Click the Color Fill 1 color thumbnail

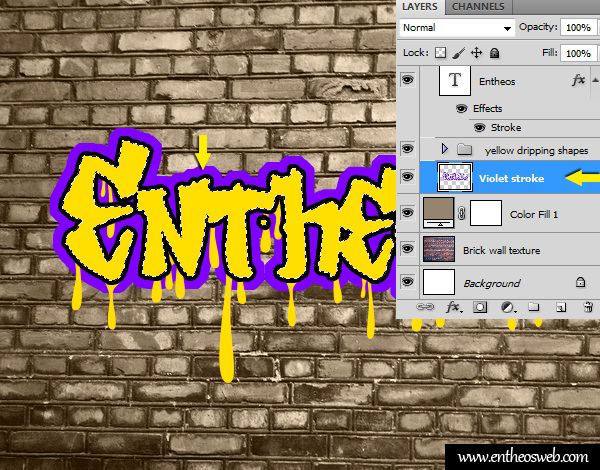(x=441, y=212)
